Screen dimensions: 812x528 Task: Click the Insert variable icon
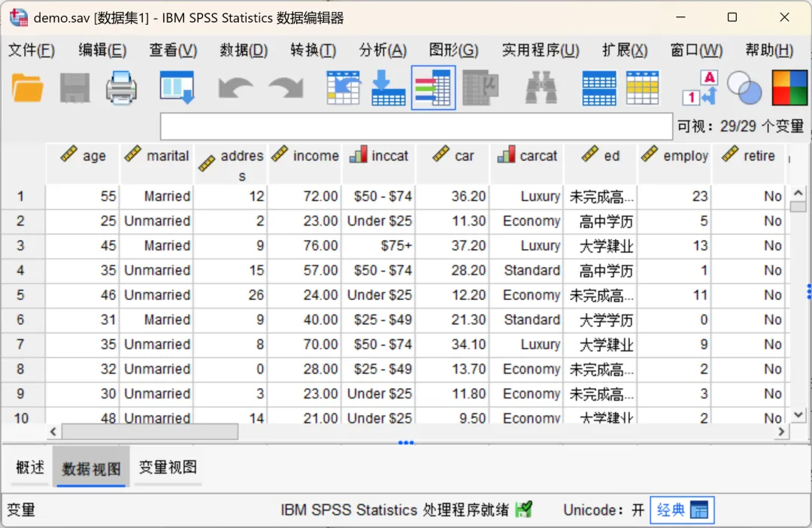click(642, 88)
